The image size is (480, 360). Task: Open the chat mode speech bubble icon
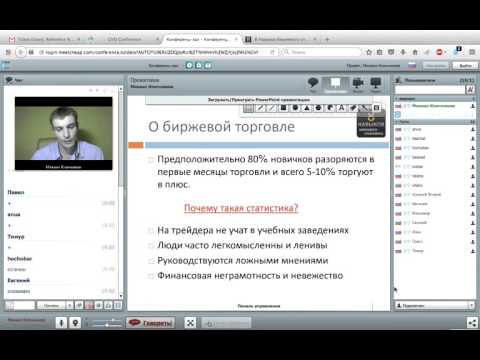coord(313,83)
